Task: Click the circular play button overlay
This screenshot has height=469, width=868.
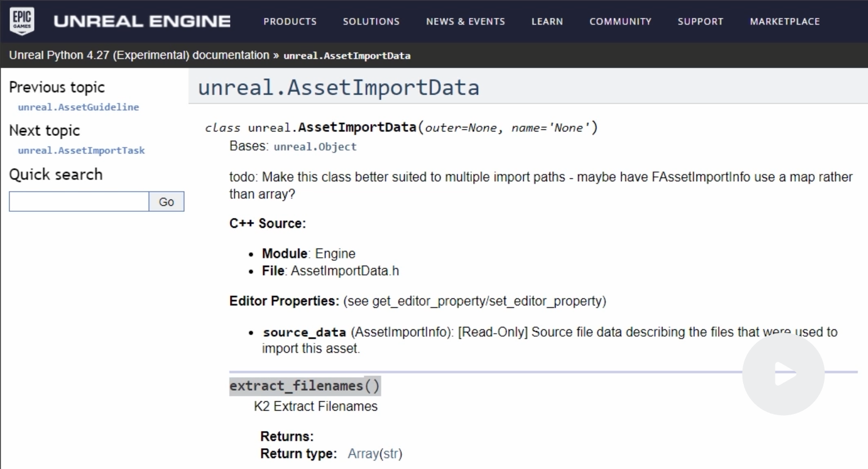Action: 783,375
